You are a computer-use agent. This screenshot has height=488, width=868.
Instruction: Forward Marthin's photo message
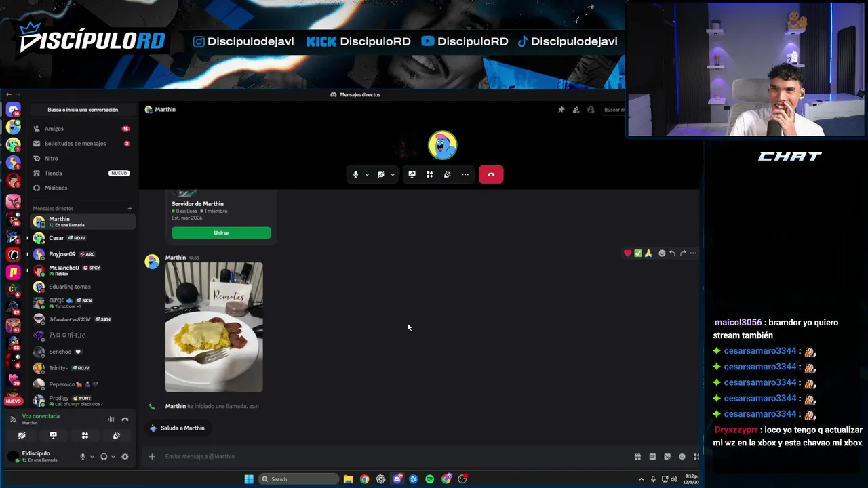coord(683,253)
